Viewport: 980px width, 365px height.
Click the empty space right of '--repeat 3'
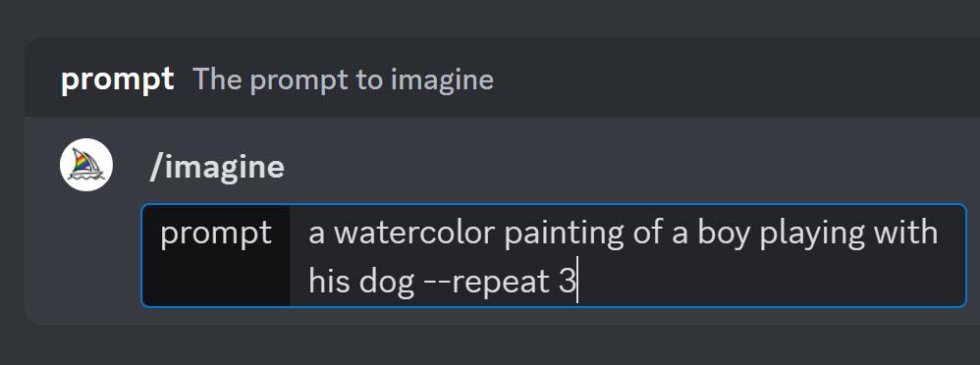[x=769, y=283]
